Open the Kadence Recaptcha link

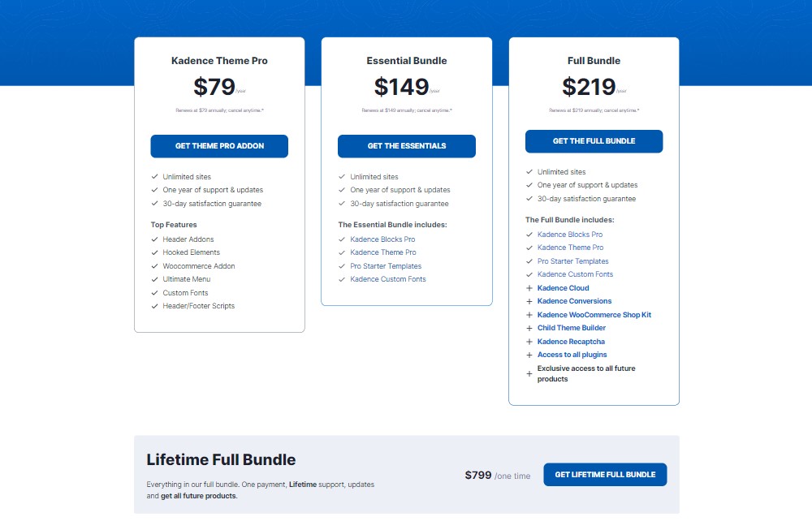(571, 342)
